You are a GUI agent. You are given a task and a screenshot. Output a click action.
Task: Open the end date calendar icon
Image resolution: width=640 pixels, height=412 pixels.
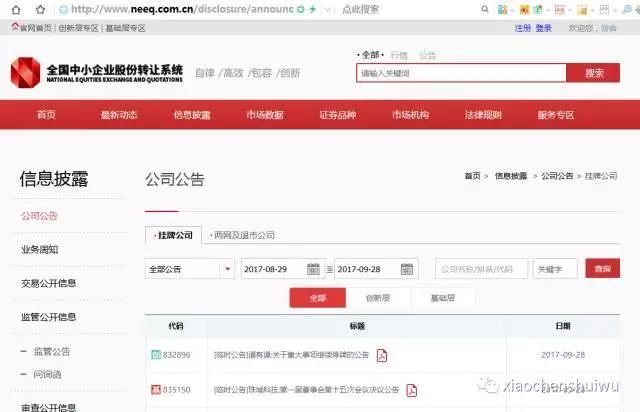click(x=407, y=269)
